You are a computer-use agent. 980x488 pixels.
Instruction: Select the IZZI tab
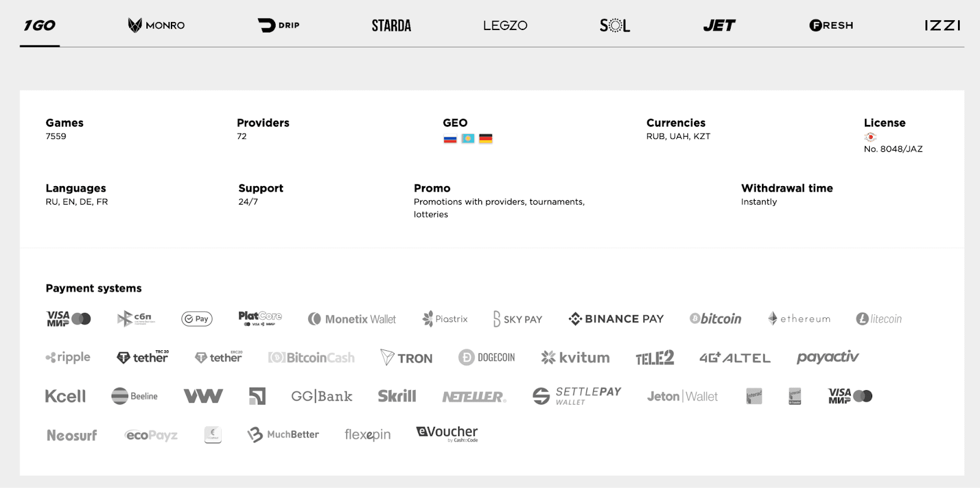click(x=942, y=25)
